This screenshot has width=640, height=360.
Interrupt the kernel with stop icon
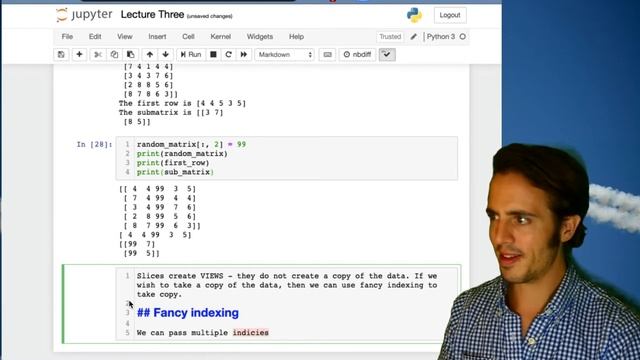pyautogui.click(x=213, y=54)
